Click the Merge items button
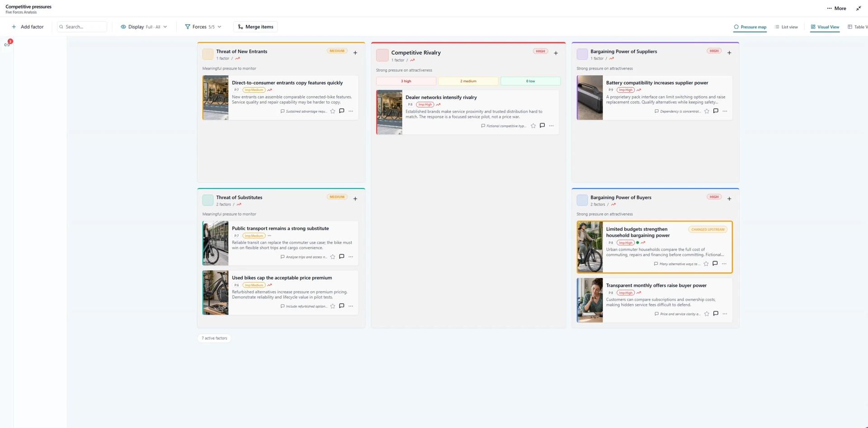868x428 pixels. (x=255, y=27)
